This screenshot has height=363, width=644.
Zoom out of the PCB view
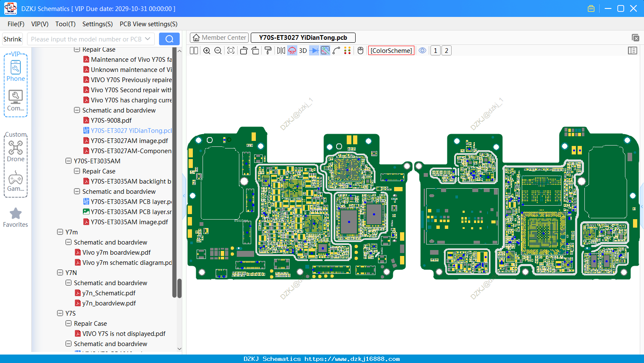218,51
